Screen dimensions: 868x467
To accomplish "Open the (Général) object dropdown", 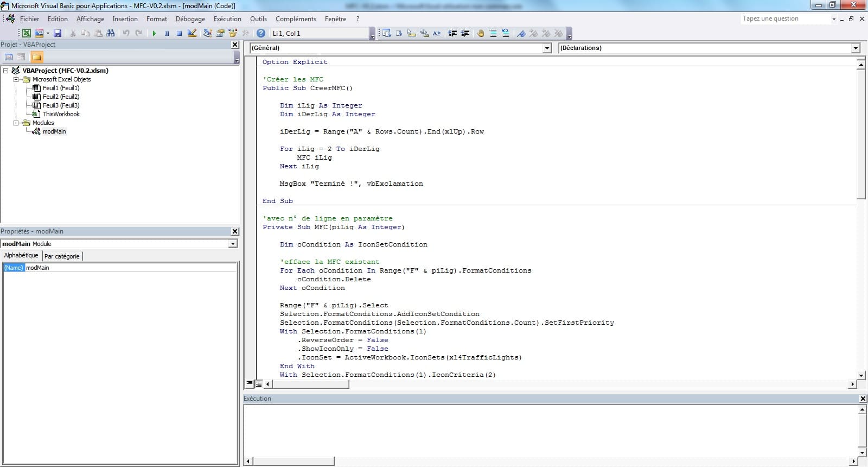I will [547, 48].
